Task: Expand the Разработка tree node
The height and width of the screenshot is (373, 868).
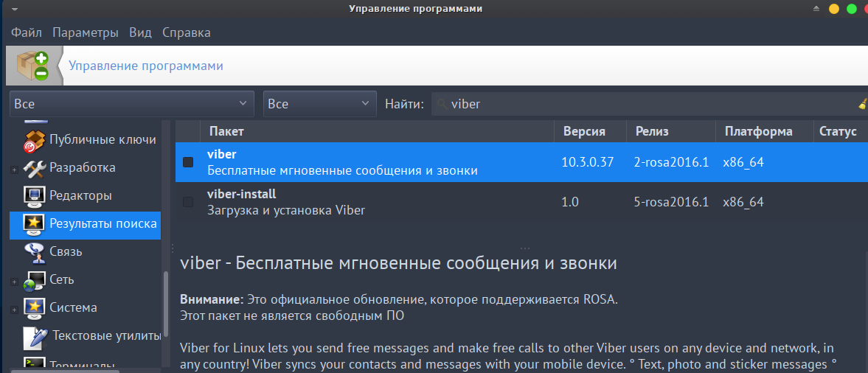Action: [x=15, y=170]
